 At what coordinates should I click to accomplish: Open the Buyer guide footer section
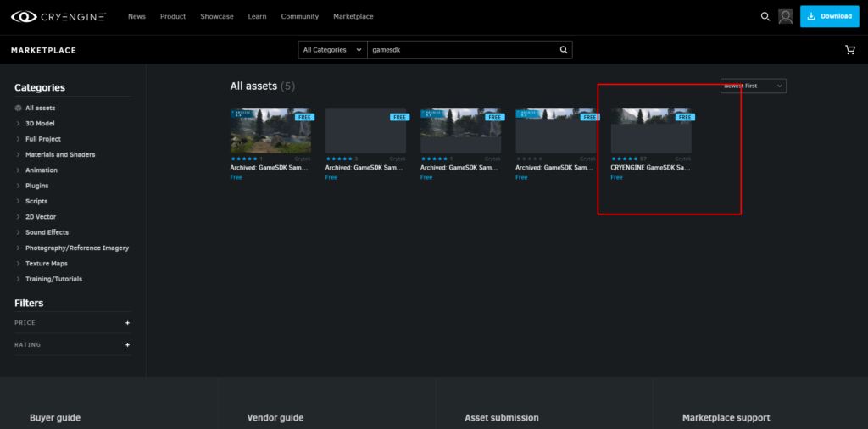(55, 417)
